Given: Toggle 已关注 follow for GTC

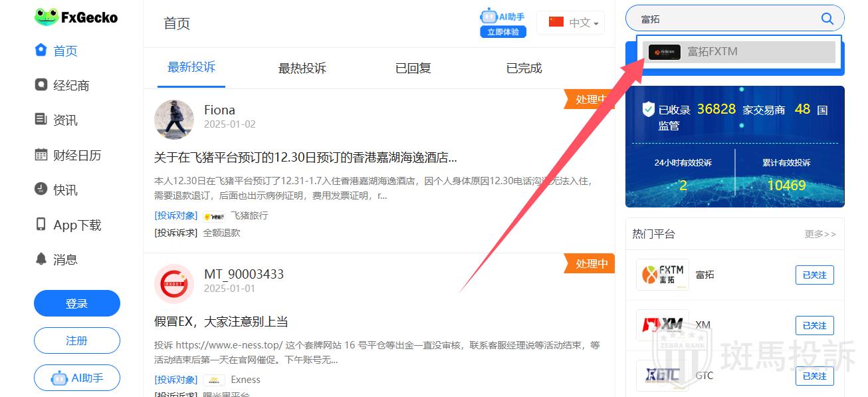Looking at the screenshot, I should point(814,376).
